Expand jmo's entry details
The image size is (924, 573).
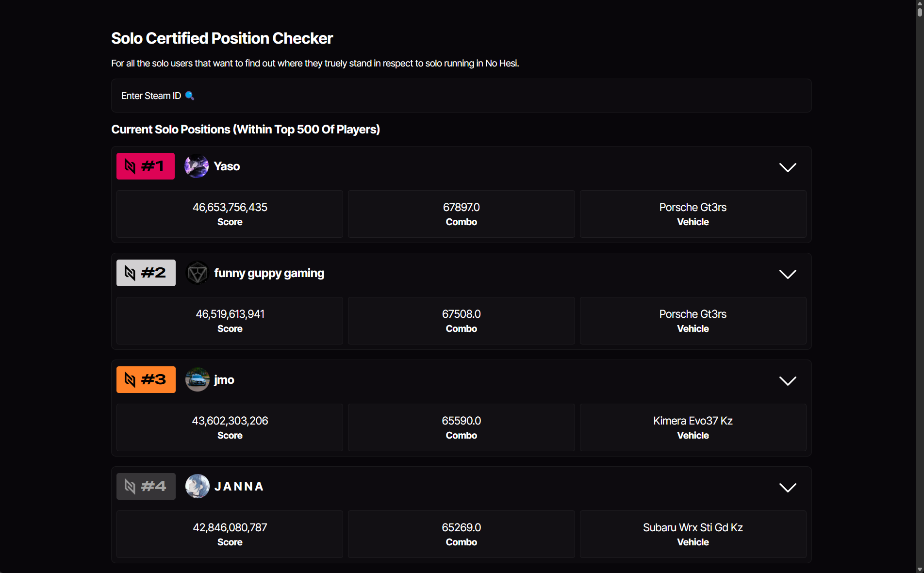point(787,381)
